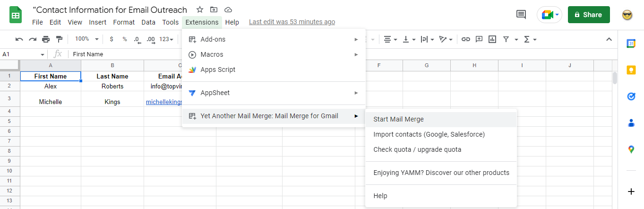Select cell containing Roberts

[x=112, y=86]
